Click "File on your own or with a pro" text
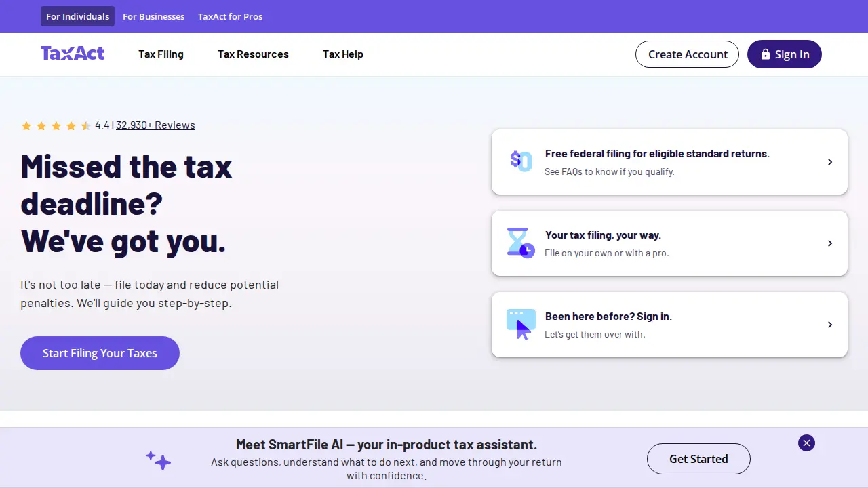 coord(607,253)
